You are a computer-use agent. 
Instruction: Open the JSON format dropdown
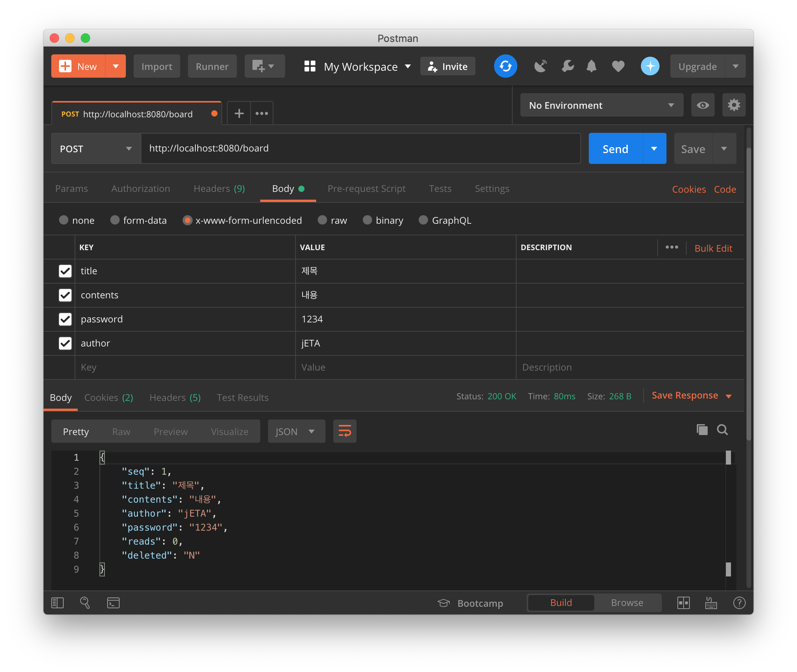click(x=296, y=432)
